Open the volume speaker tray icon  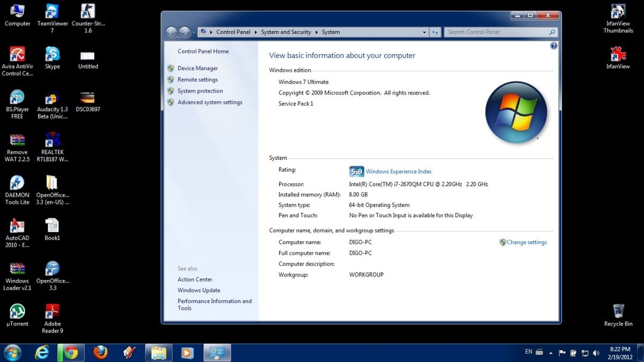click(596, 353)
